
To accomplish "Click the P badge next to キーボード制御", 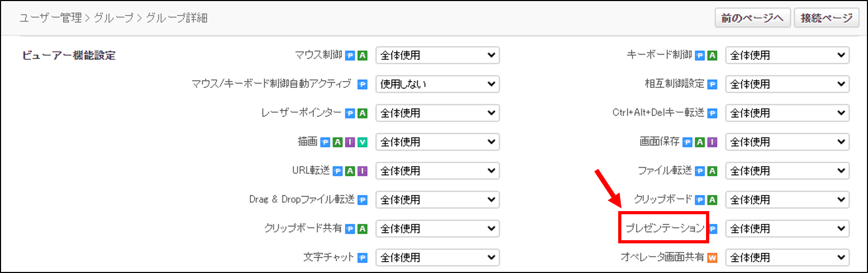I will click(x=700, y=56).
